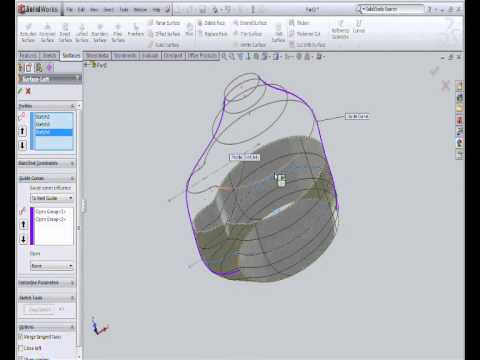Select the first sketch in Profiles list
This screenshot has height=360, width=480.
pyautogui.click(x=53, y=117)
